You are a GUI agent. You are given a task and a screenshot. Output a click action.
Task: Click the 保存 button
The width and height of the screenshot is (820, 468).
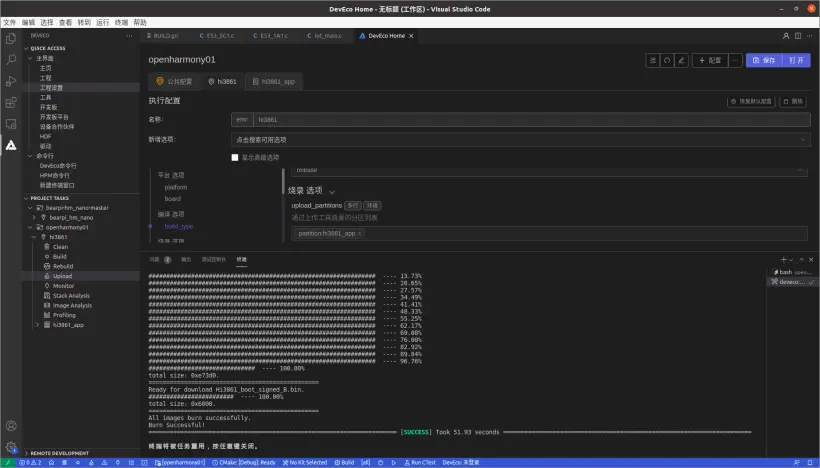pos(764,61)
